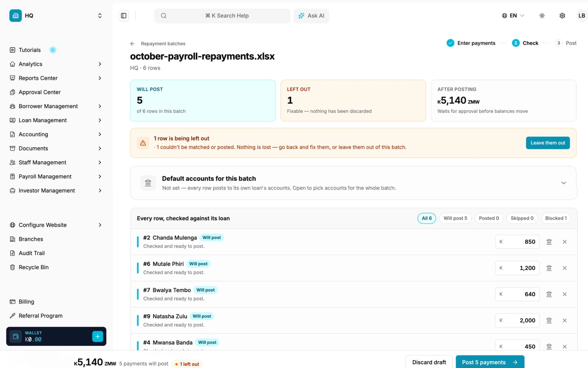Expand Loan Management in sidebar
This screenshot has height=368, width=588.
56,120
